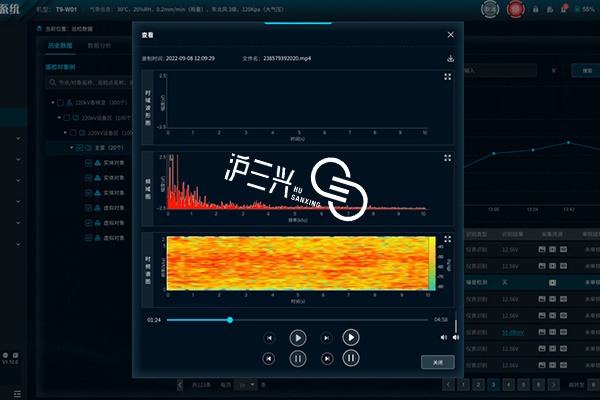The height and width of the screenshot is (400, 600).
Task: Click the right speaker icon under the volume bar
Action: tap(456, 337)
